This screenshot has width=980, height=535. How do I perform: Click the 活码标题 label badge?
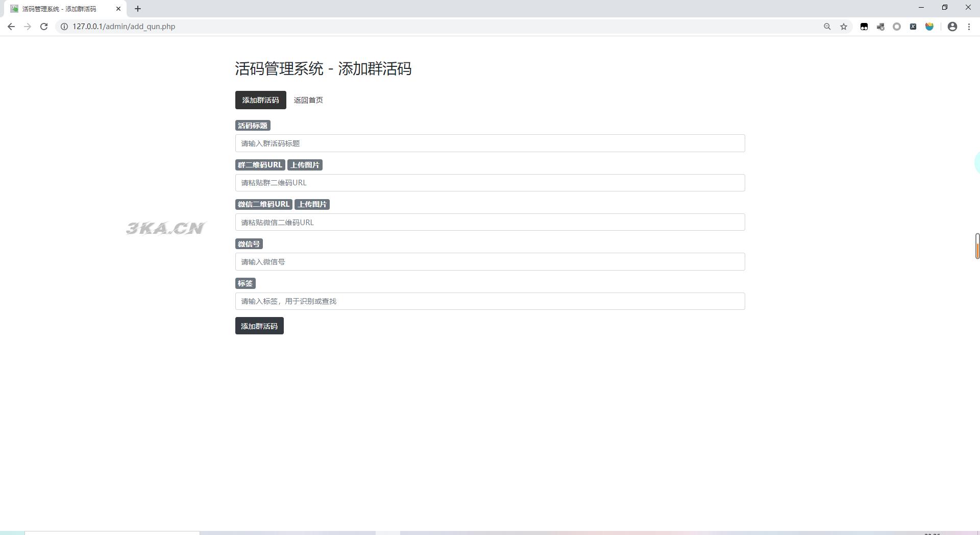[253, 126]
